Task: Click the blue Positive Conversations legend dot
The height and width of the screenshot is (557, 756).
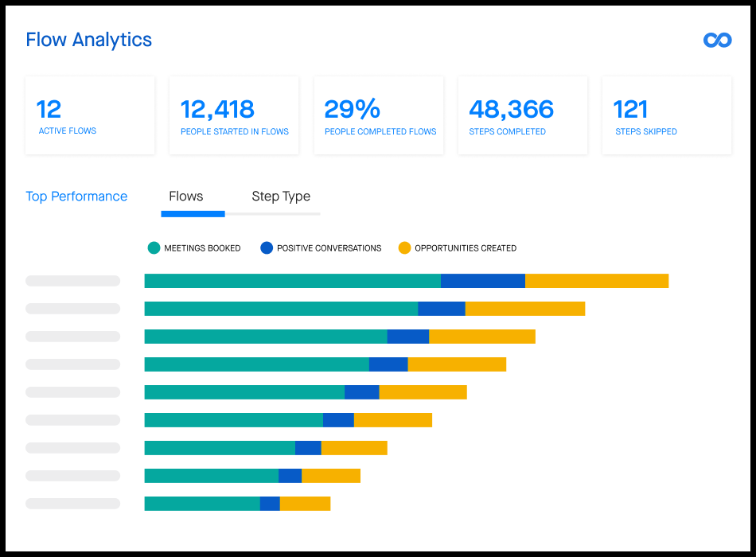Action: coord(267,247)
